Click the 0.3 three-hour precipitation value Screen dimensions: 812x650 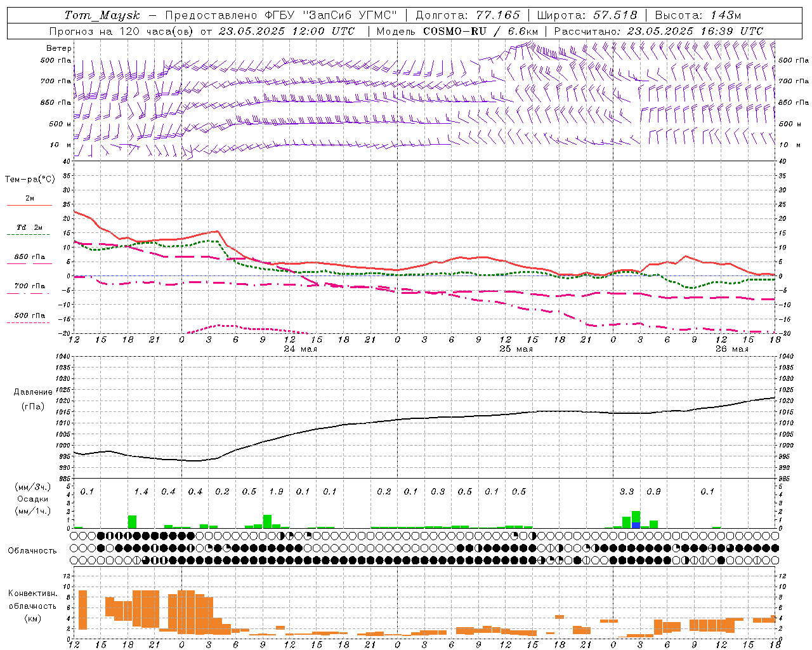coord(438,492)
